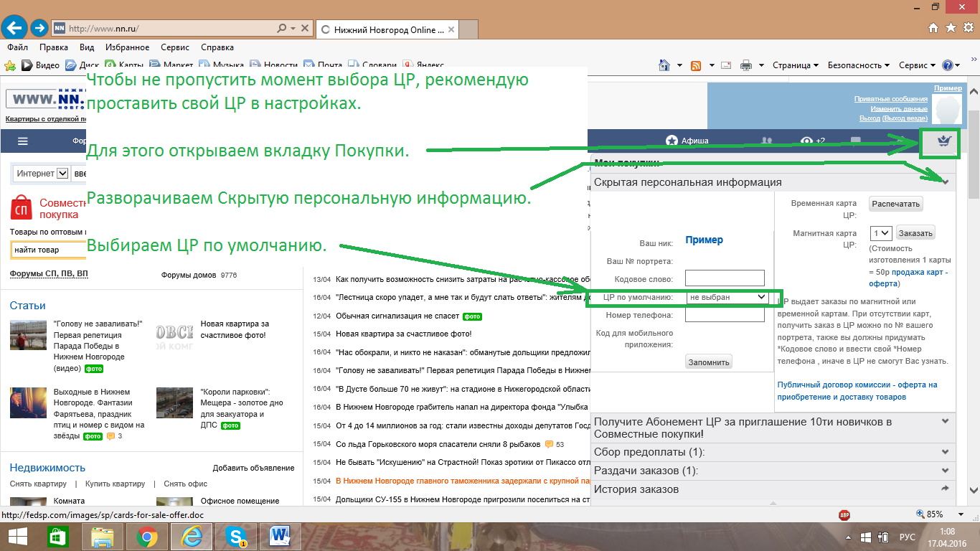Image resolution: width=980 pixels, height=551 pixels.
Task: Click the Афиша star icon in site bar
Action: [672, 141]
